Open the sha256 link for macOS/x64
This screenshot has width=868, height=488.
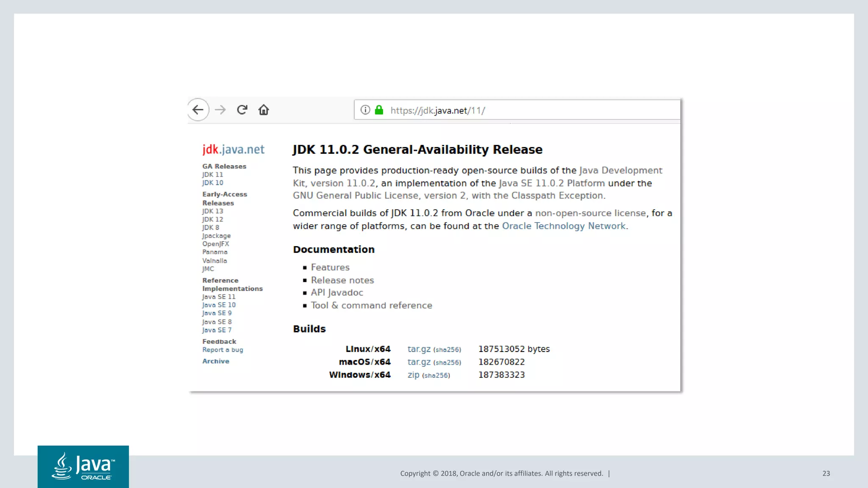coord(447,363)
